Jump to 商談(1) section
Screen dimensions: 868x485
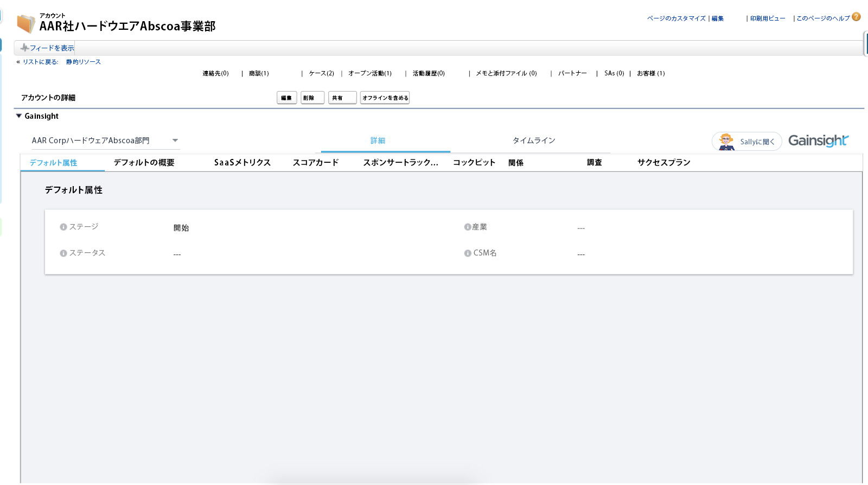click(x=259, y=73)
